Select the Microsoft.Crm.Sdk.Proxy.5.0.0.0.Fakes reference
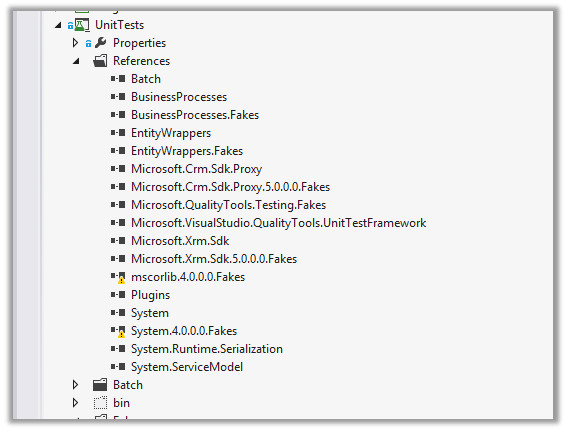Screen dimensions: 566x430 pyautogui.click(x=231, y=187)
